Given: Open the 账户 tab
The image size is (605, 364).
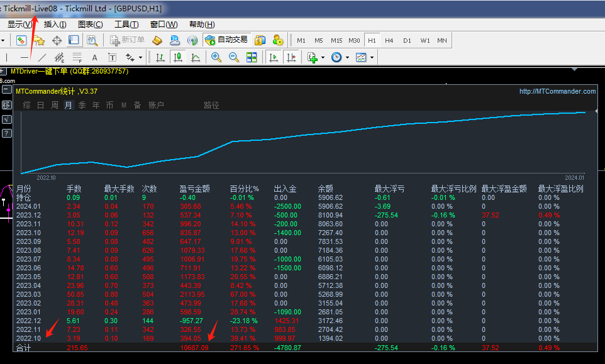Looking at the screenshot, I should coord(156,105).
